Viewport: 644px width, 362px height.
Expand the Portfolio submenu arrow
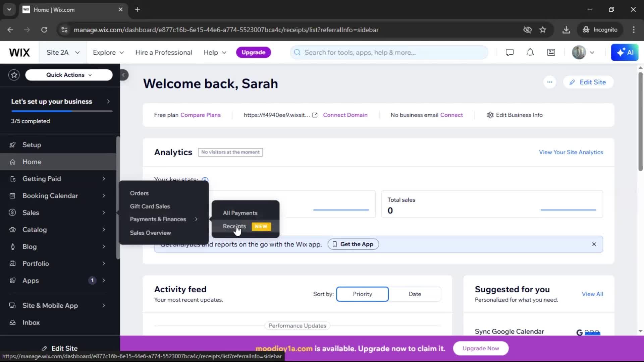point(104,263)
